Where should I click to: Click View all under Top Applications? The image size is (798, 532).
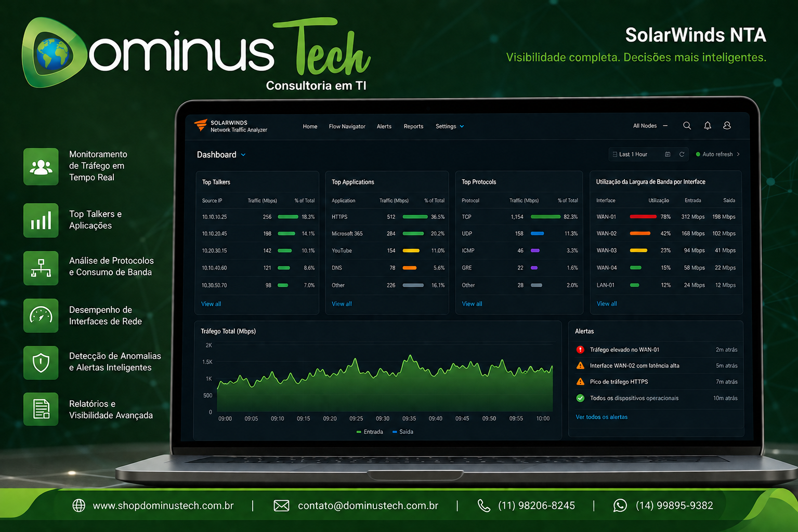pyautogui.click(x=342, y=304)
